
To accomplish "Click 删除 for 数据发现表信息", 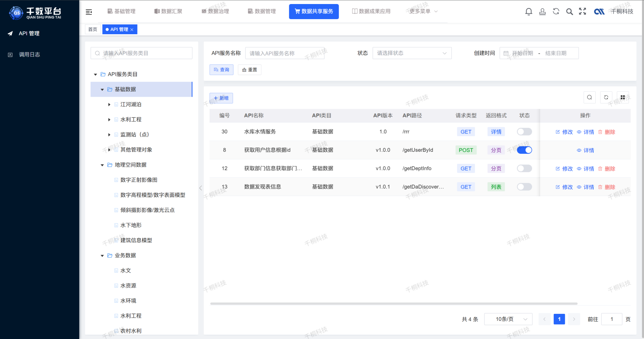I will [x=606, y=187].
